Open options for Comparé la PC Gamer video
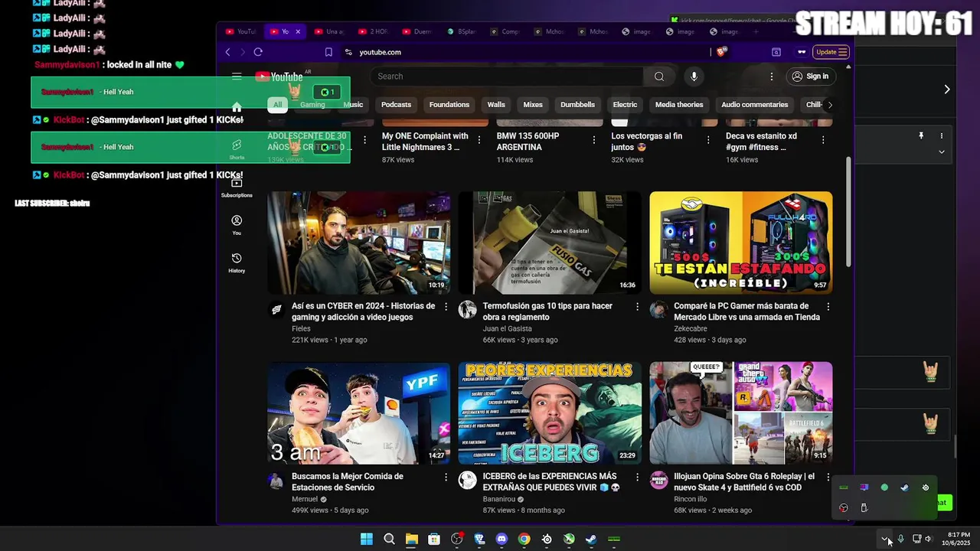 [x=828, y=306]
